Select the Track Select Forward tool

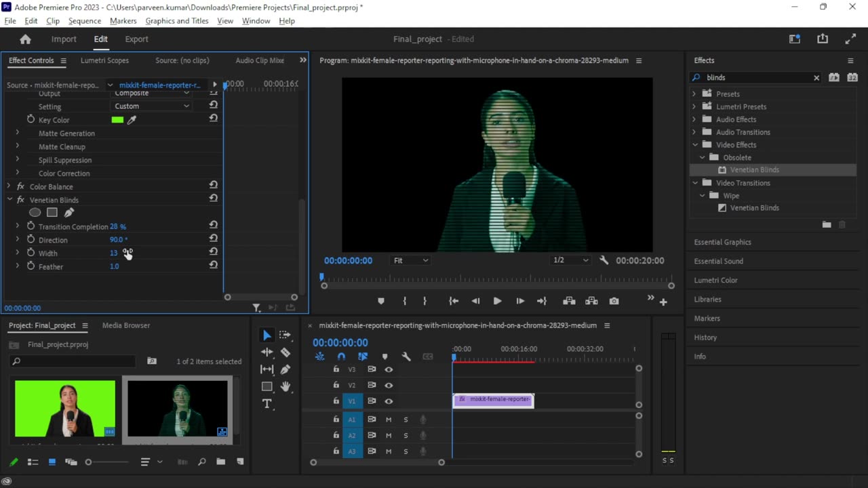285,335
